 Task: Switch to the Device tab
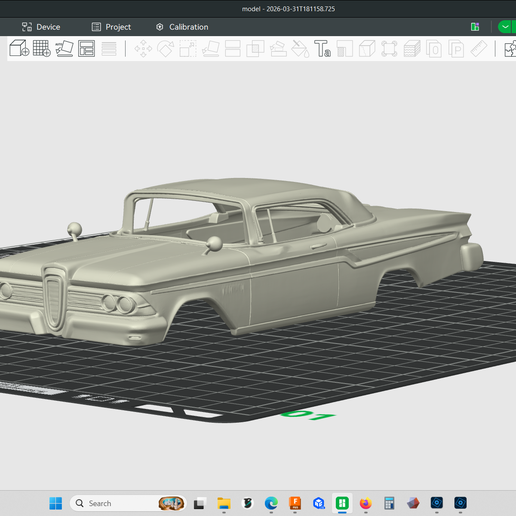coord(41,27)
